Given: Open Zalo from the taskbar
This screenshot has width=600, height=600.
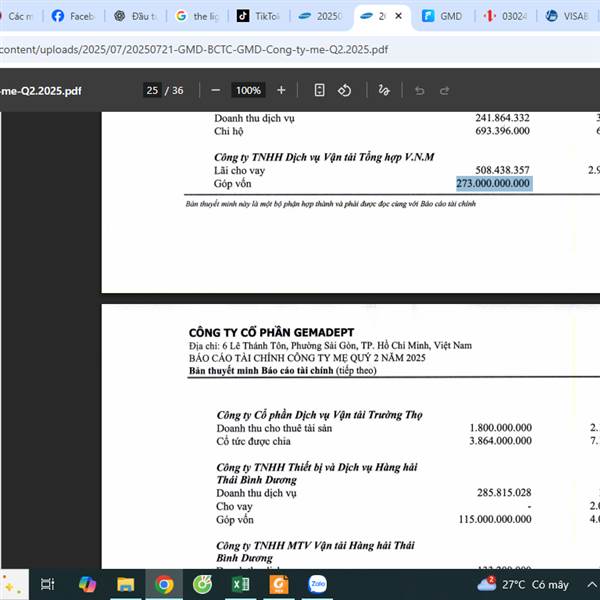Looking at the screenshot, I should (x=318, y=584).
